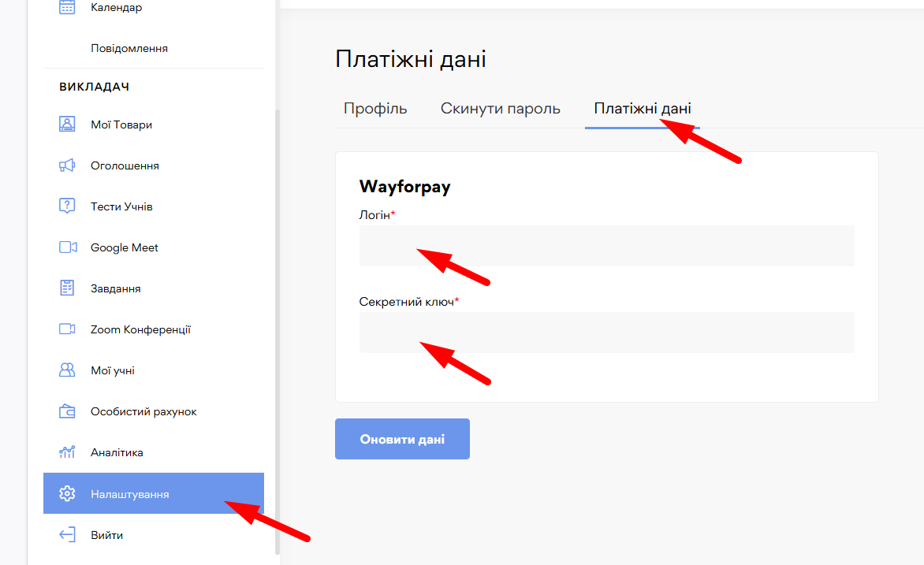
Task: Click the sidebar vertical scrollbar
Action: click(x=276, y=331)
